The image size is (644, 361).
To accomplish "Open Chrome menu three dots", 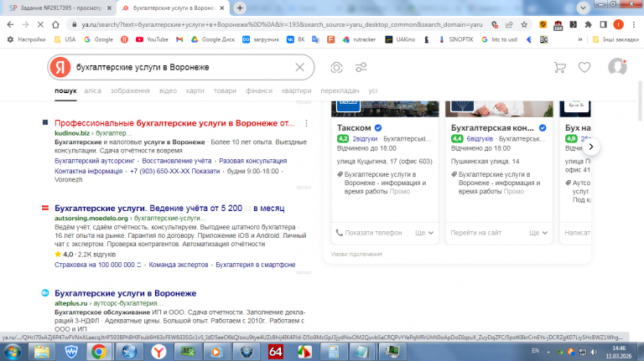I will [x=634, y=24].
